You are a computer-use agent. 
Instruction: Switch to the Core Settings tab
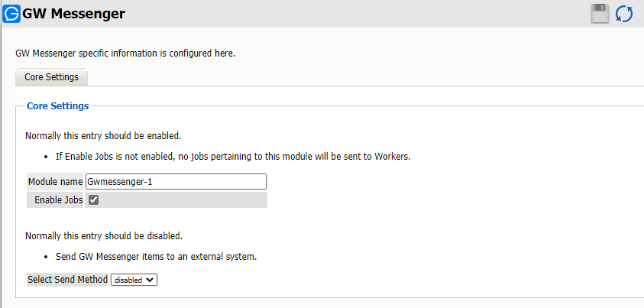click(51, 77)
